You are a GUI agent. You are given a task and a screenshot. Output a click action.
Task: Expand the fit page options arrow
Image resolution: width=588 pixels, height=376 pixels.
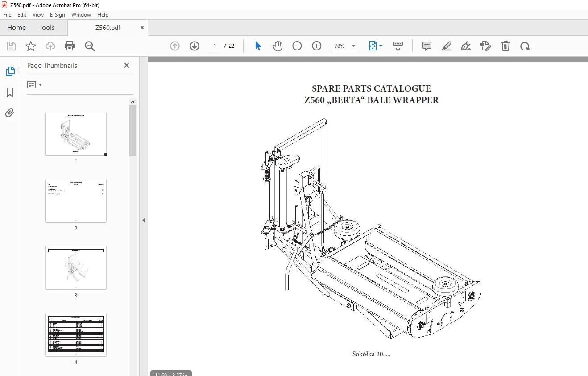click(x=381, y=46)
